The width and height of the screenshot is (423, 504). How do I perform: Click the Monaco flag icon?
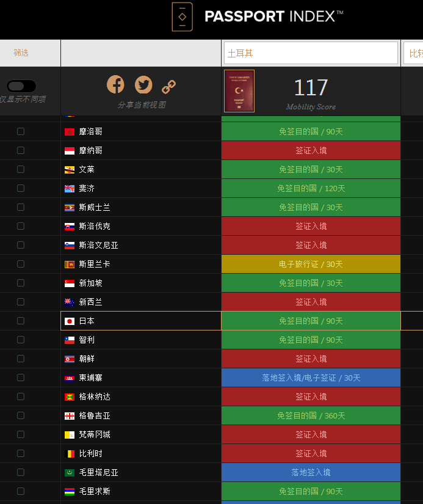point(70,151)
